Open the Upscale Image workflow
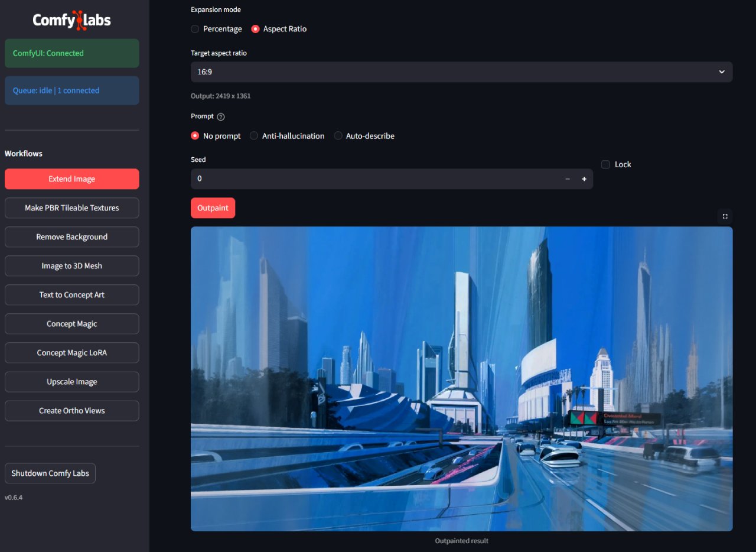 pyautogui.click(x=72, y=382)
